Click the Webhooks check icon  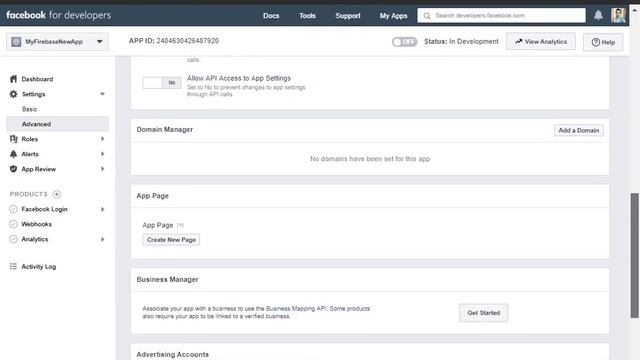pos(13,224)
